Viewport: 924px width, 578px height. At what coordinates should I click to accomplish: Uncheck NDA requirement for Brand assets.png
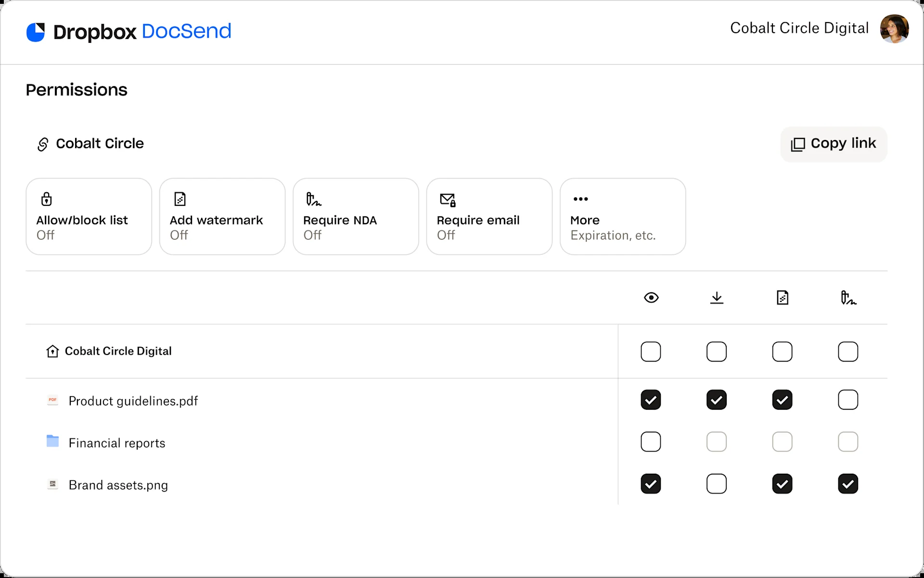[848, 484]
